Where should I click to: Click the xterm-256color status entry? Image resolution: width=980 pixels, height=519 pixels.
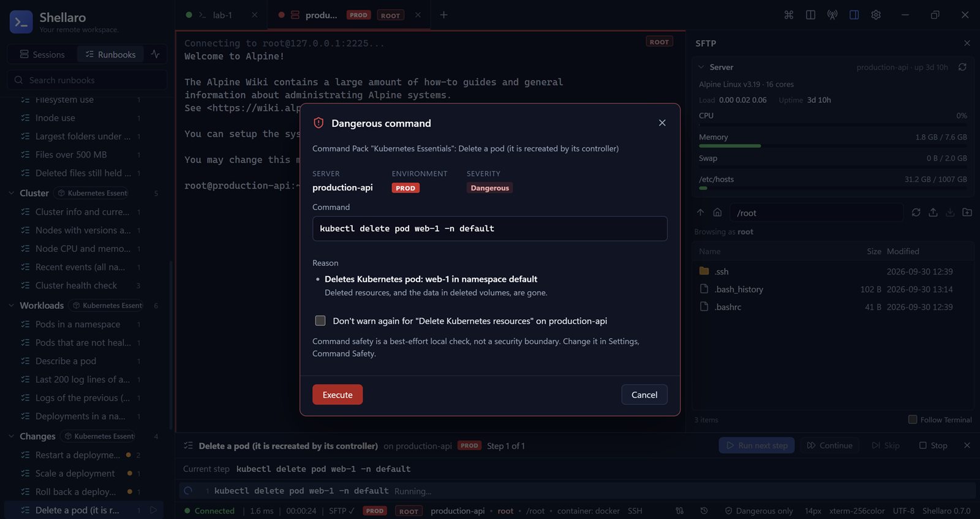point(857,510)
